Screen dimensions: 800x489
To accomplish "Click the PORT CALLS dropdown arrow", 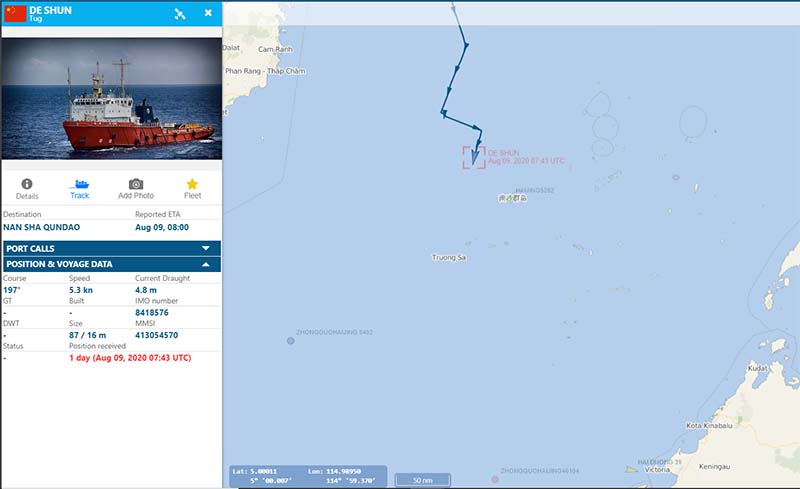I will (206, 248).
